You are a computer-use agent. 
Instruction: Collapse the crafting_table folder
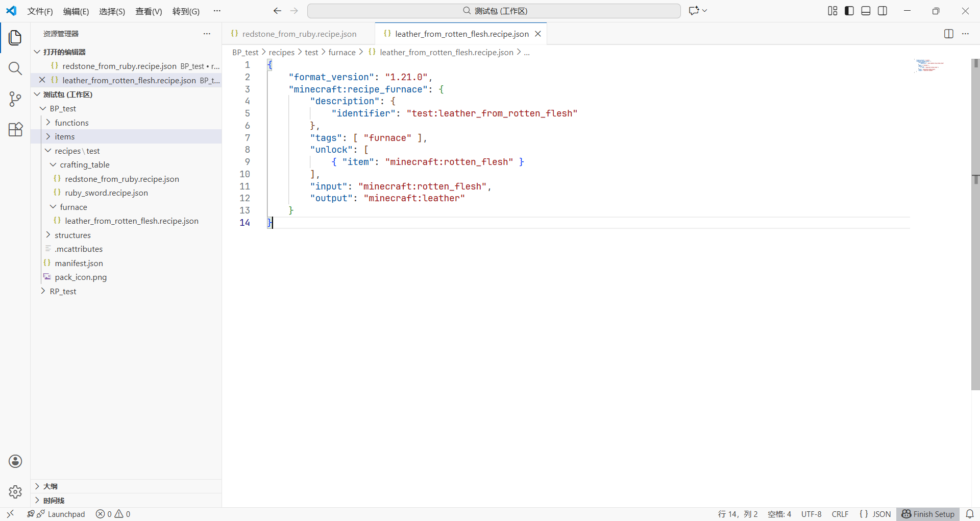click(x=84, y=164)
